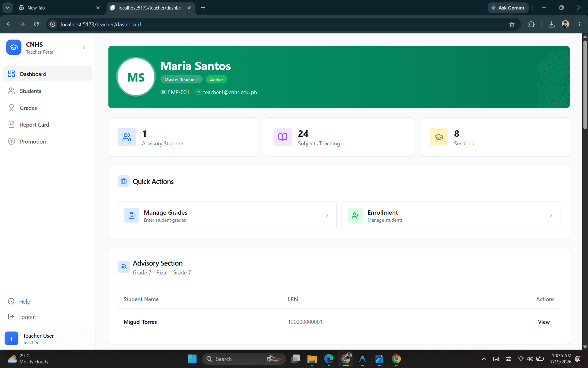
Task: Click the Advisory Students people icon
Action: pos(127,137)
